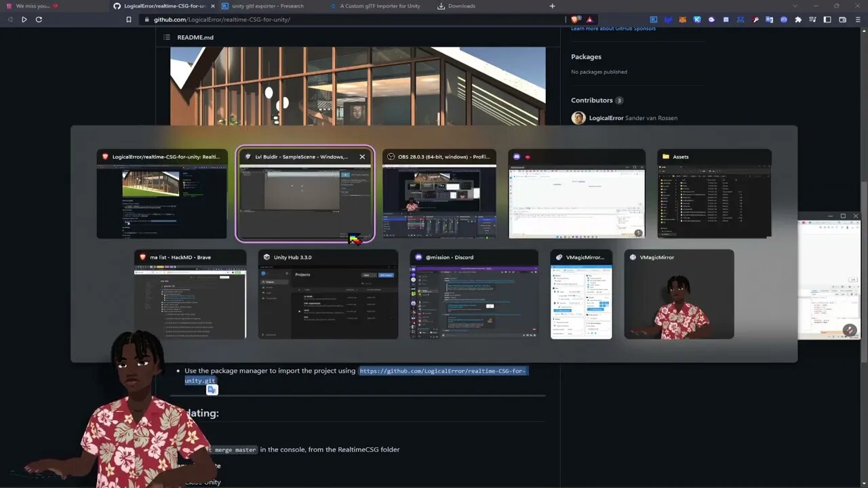Reload the current page

pos(39,20)
